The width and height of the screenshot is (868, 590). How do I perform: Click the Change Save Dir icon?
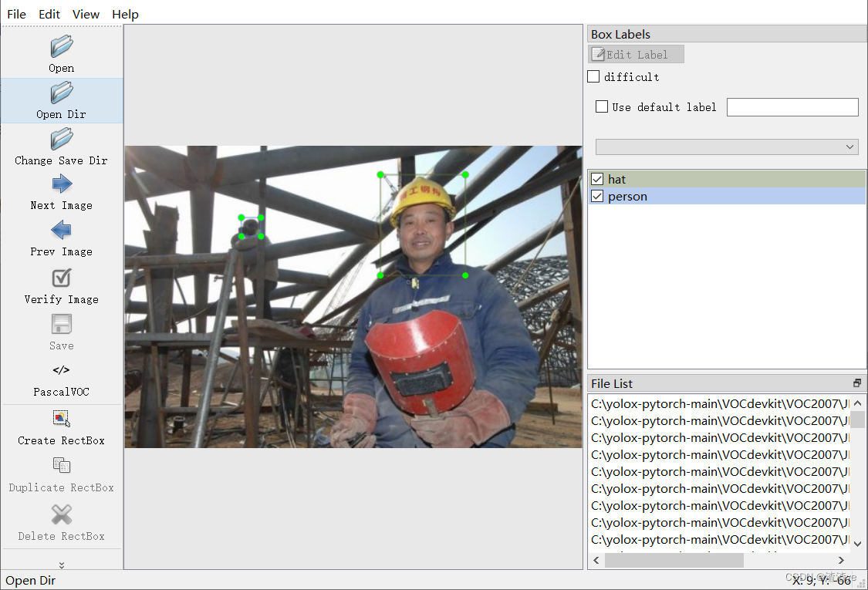(x=62, y=138)
